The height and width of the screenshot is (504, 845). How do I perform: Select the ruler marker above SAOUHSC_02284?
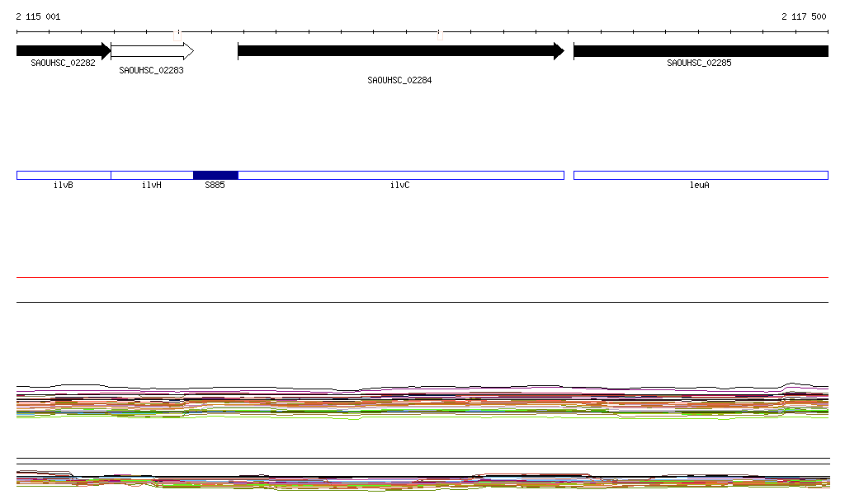point(440,35)
